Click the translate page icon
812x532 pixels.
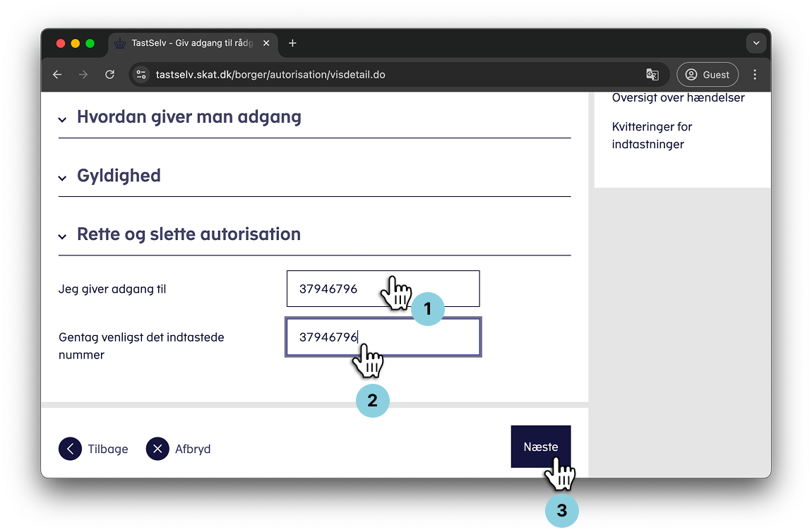[x=652, y=75]
